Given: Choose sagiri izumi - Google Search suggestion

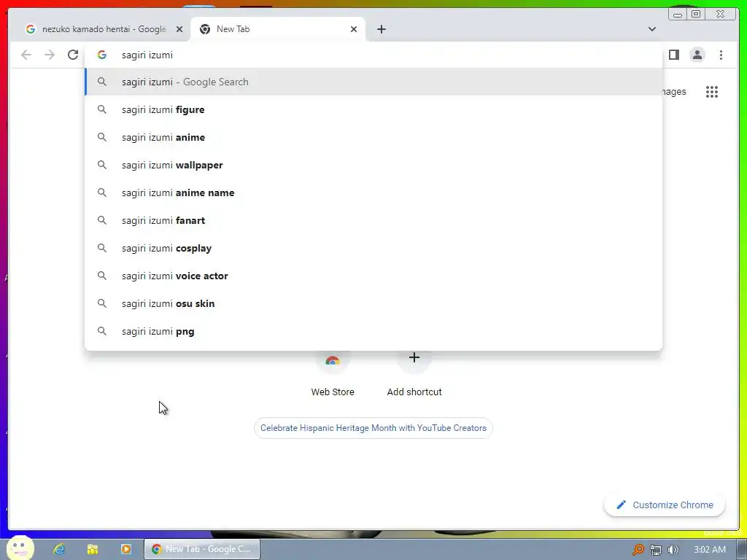Looking at the screenshot, I should pyautogui.click(x=373, y=82).
